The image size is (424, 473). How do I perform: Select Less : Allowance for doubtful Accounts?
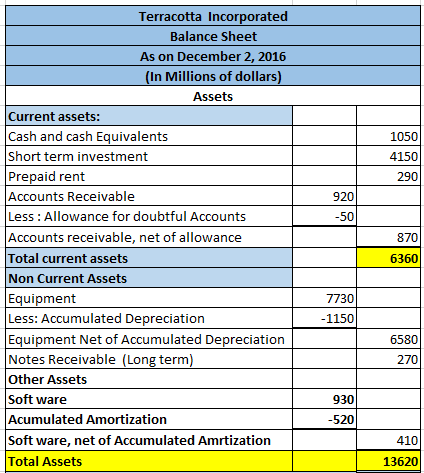[149, 216]
